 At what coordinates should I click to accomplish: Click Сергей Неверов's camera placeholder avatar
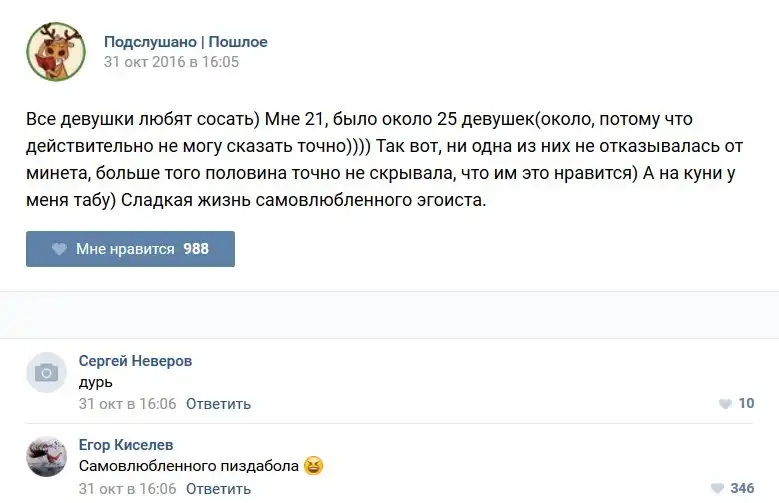pyautogui.click(x=46, y=373)
